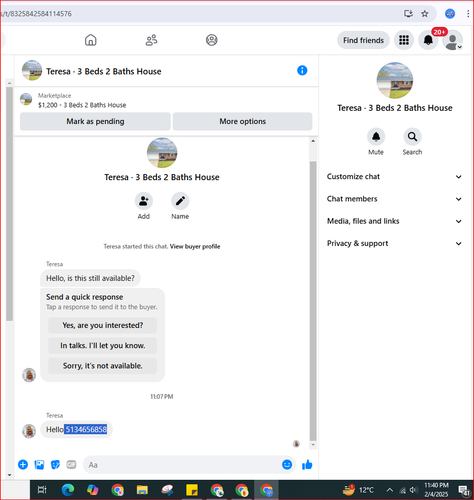Click More options button
The width and height of the screenshot is (474, 500).
[243, 121]
